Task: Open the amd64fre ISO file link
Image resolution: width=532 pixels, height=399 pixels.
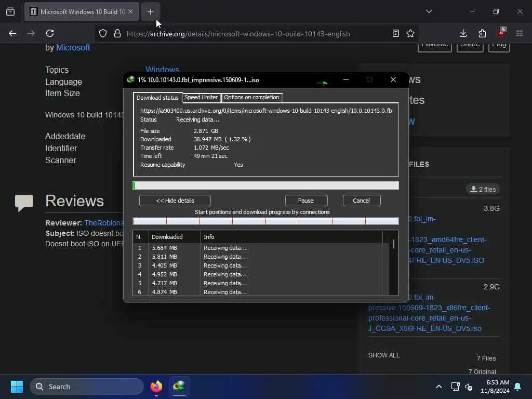Action: coord(447,240)
